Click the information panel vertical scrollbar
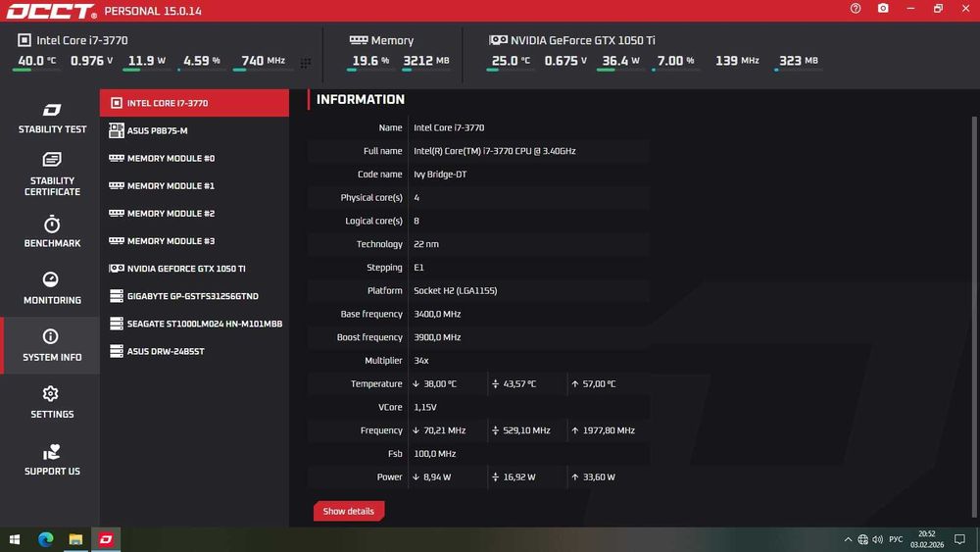The height and width of the screenshot is (552, 980). (974, 317)
